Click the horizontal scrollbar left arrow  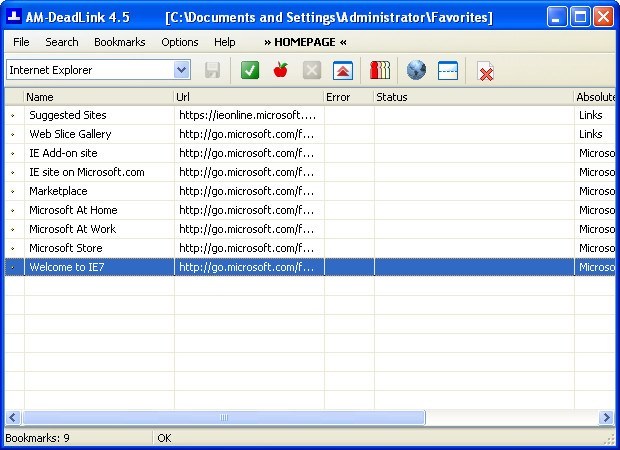13,417
